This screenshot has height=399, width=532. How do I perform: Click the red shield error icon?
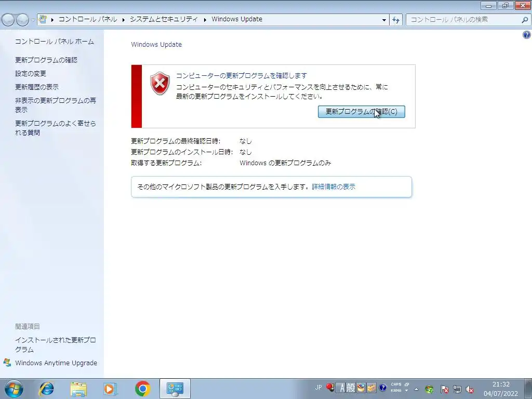coord(160,83)
